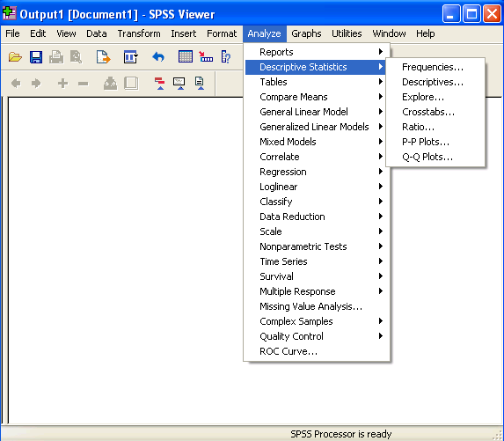Select Survival in the Analyze menu
This screenshot has width=504, height=441.
(317, 276)
